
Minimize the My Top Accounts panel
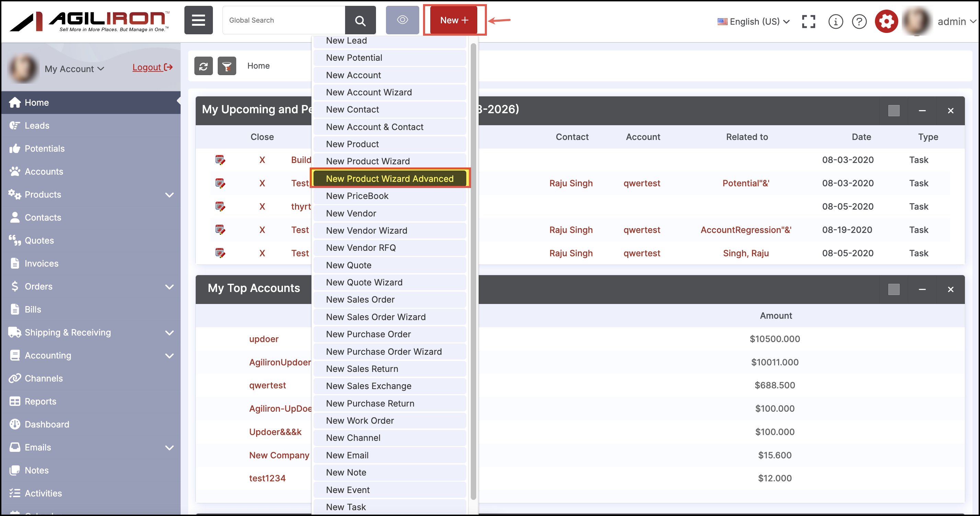click(922, 289)
